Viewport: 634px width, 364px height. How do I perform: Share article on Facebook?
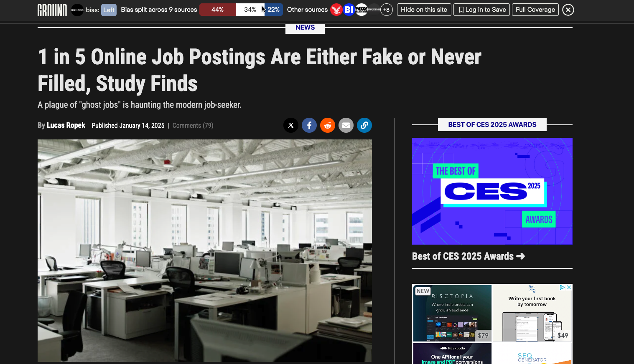click(x=309, y=125)
